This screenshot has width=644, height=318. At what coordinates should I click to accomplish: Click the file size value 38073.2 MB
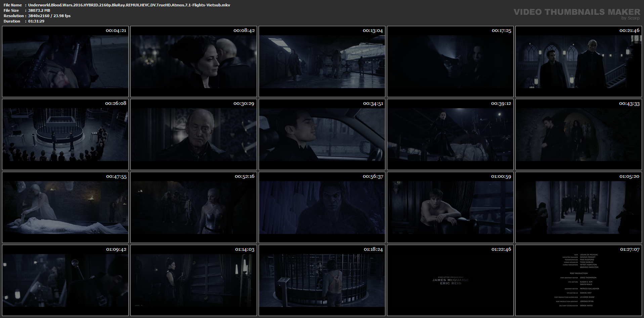pyautogui.click(x=39, y=10)
